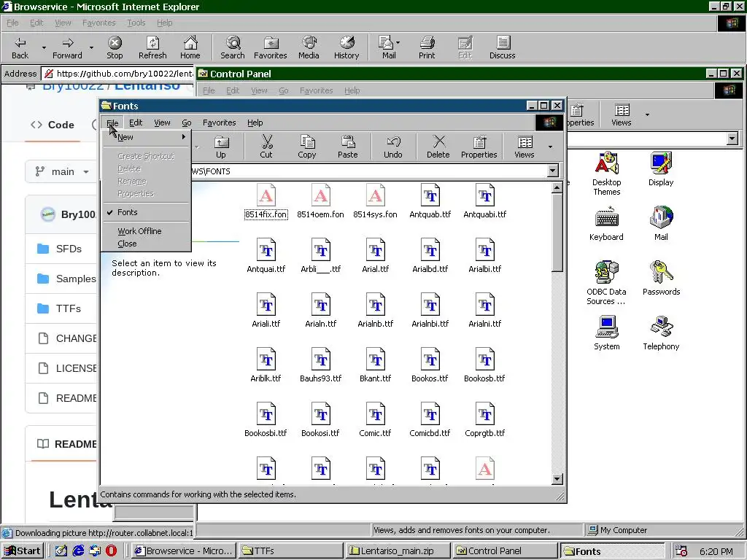
Task: Open the Fonts address bar dropdown
Action: [x=553, y=171]
